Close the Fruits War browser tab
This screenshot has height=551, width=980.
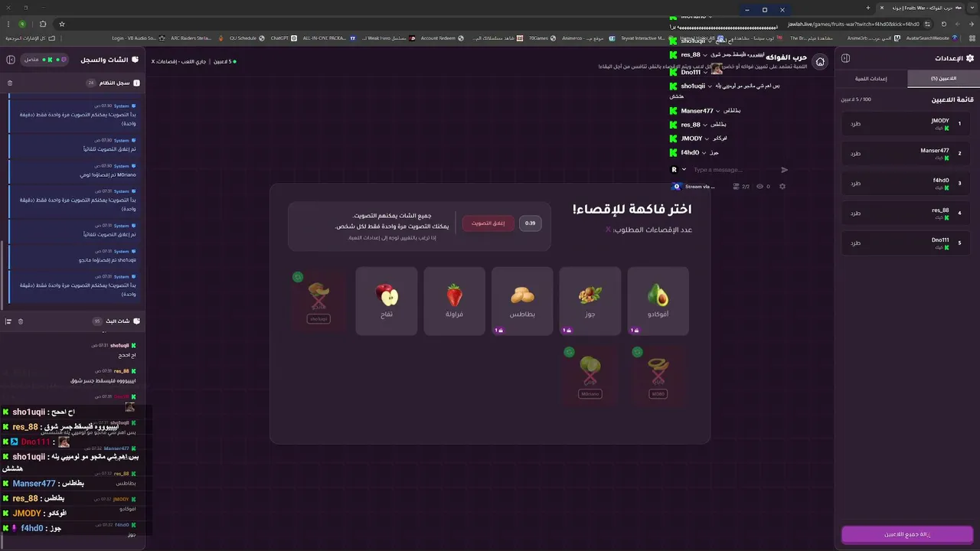[882, 8]
